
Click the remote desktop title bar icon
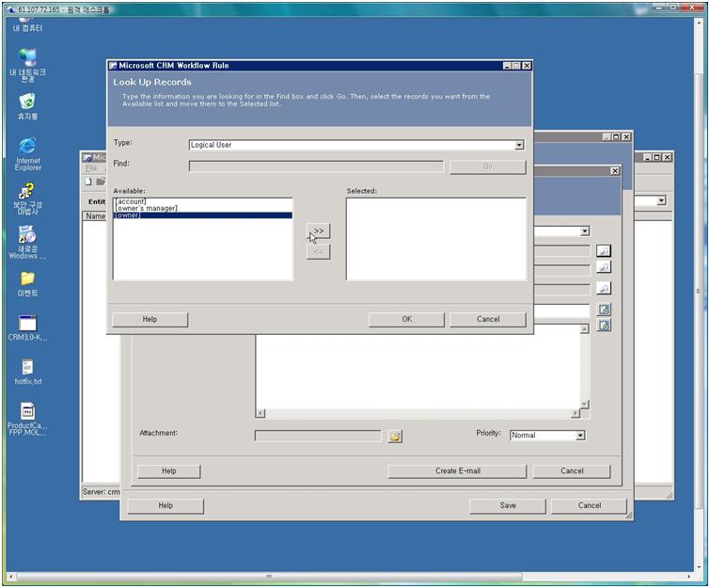(x=12, y=9)
